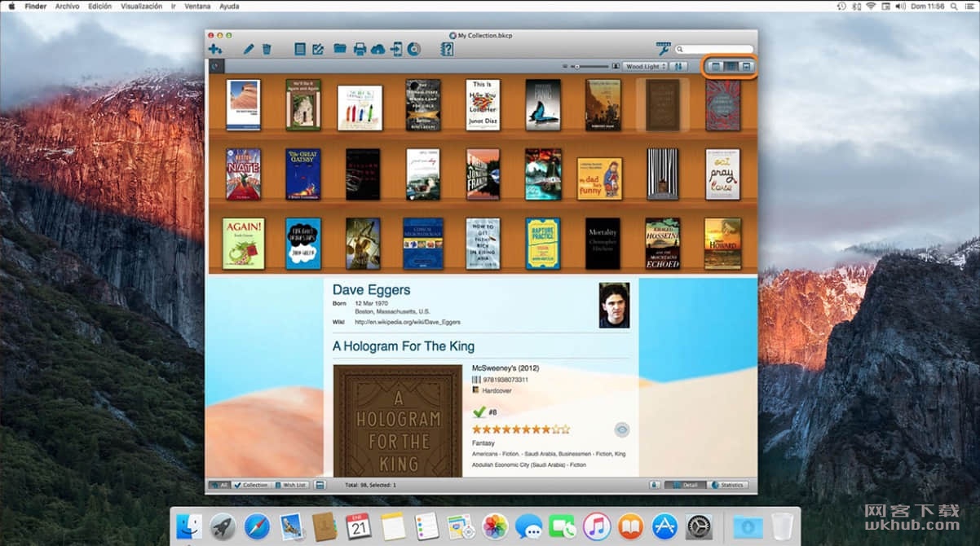
Task: Open Finder from the Dock
Action: (x=190, y=526)
